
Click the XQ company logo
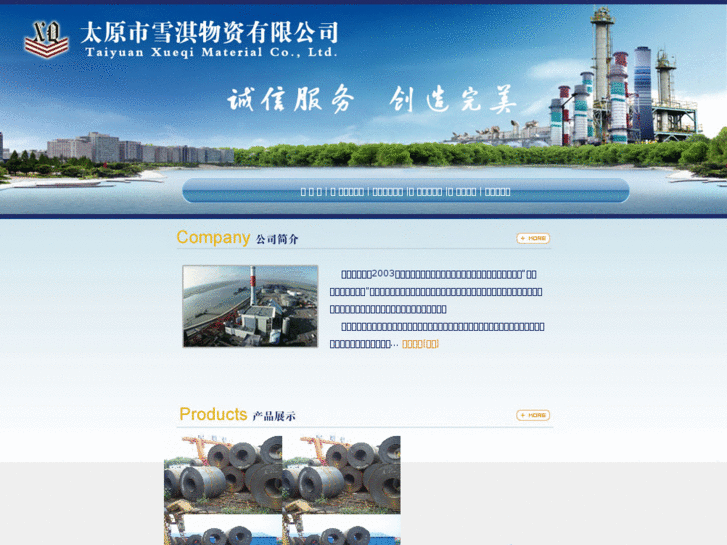pos(46,39)
